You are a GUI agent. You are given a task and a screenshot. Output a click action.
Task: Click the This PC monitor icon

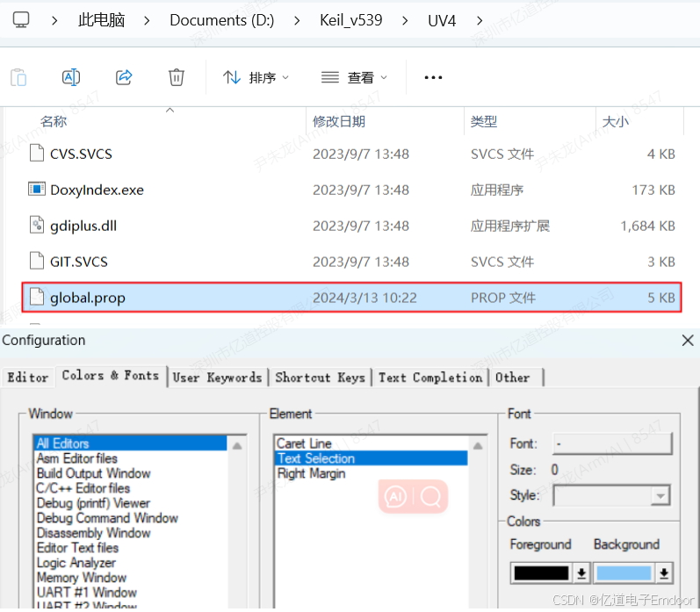tap(21, 19)
